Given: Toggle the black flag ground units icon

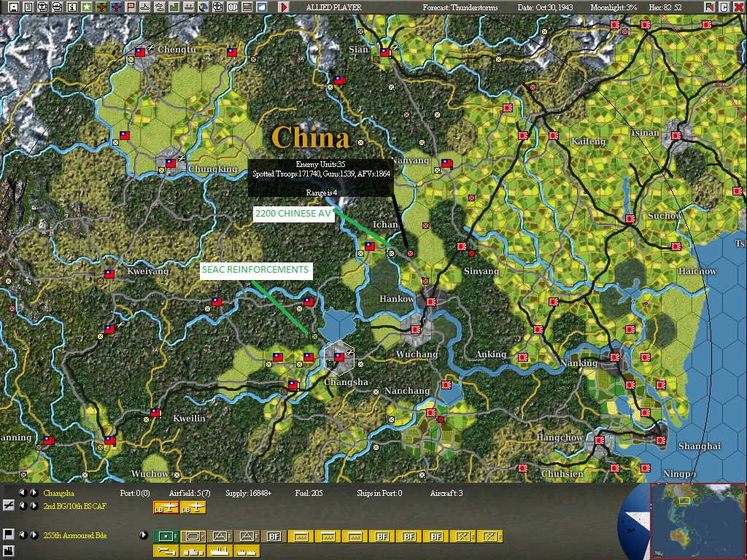Looking at the screenshot, I should pyautogui.click(x=8, y=534).
